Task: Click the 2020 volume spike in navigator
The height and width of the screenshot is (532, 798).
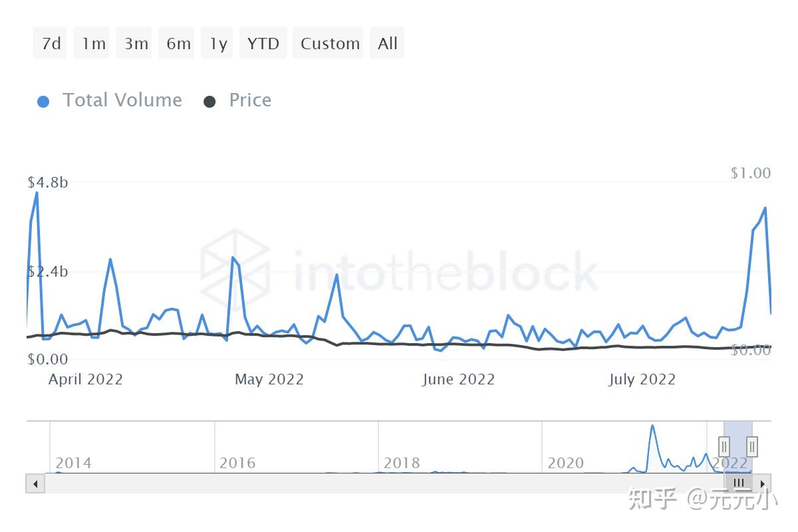Action: [x=652, y=427]
